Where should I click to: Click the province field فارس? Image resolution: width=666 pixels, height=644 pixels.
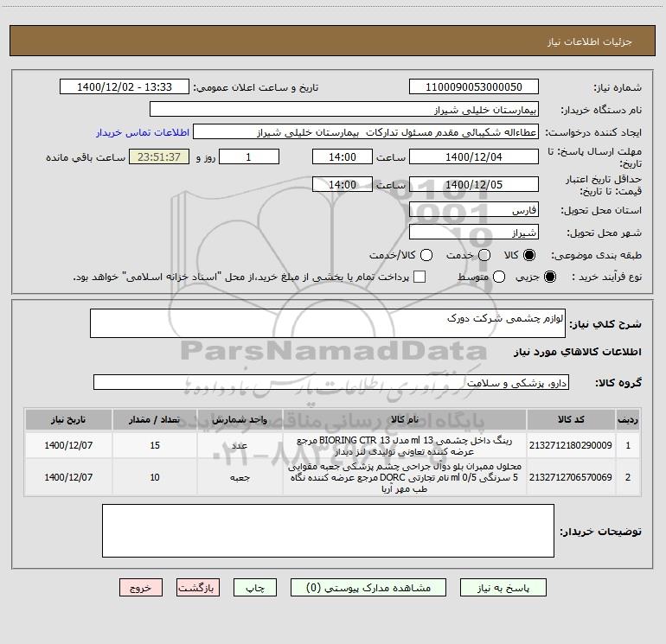pyautogui.click(x=474, y=210)
